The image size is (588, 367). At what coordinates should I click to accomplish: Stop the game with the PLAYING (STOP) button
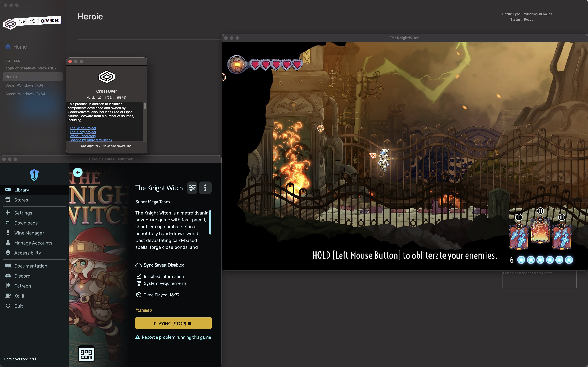173,323
